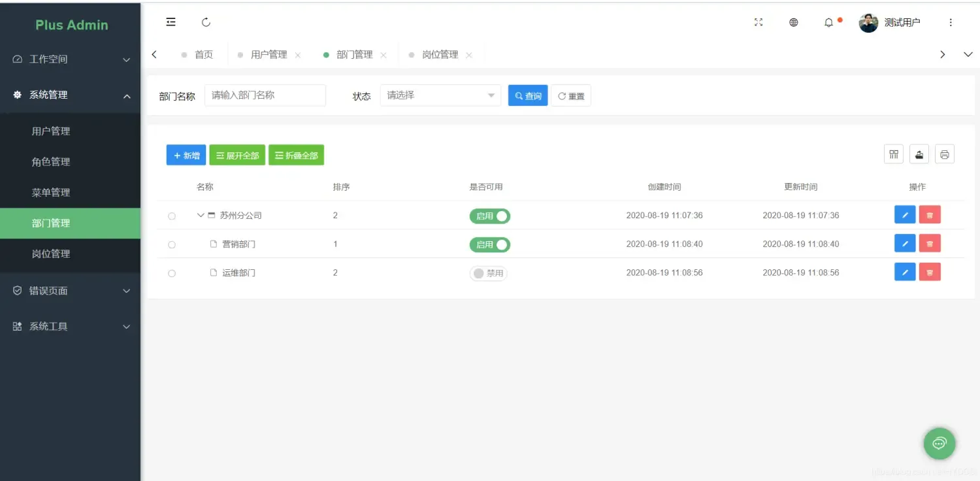Select the radio button for 营销部门 row
The width and height of the screenshot is (980, 481).
[171, 244]
